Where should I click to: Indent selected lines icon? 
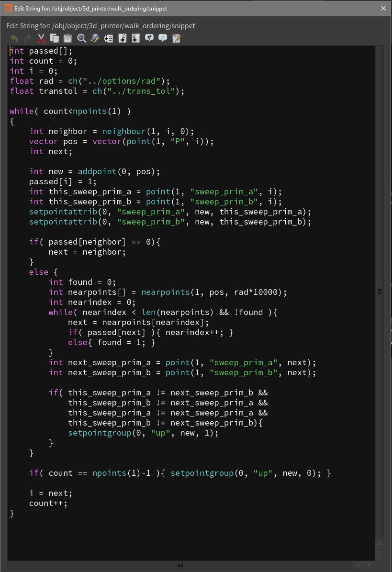123,38
